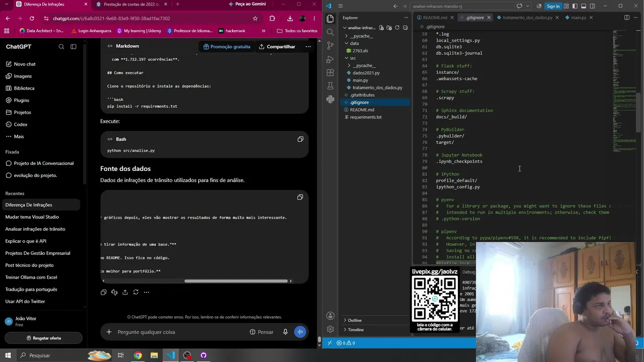This screenshot has height=362, width=644.
Task: Open VS Code Accounts icon
Action: pyautogui.click(x=330, y=316)
